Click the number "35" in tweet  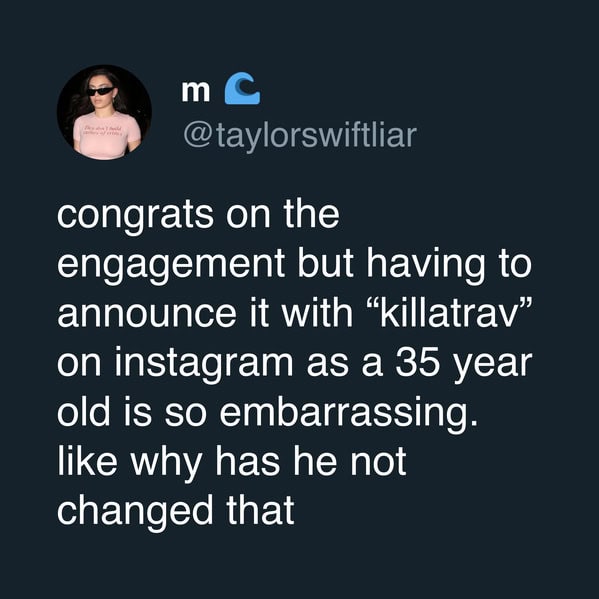pyautogui.click(x=417, y=362)
